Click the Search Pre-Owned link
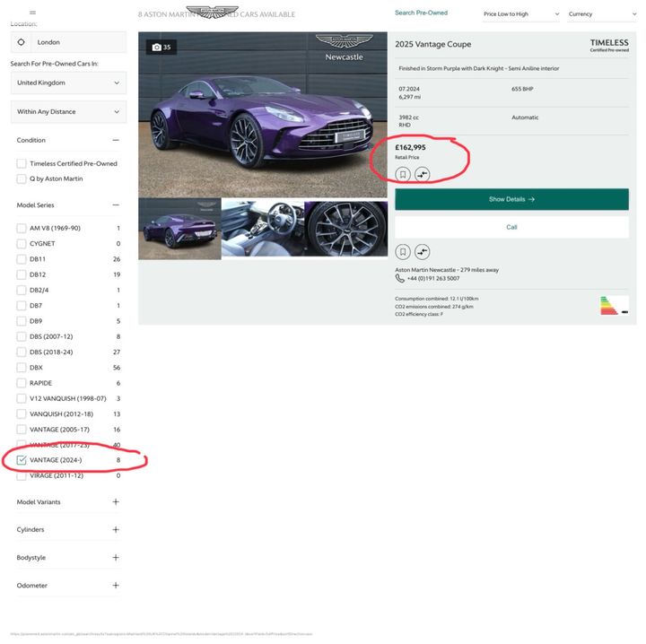The width and height of the screenshot is (646, 644). 421,13
